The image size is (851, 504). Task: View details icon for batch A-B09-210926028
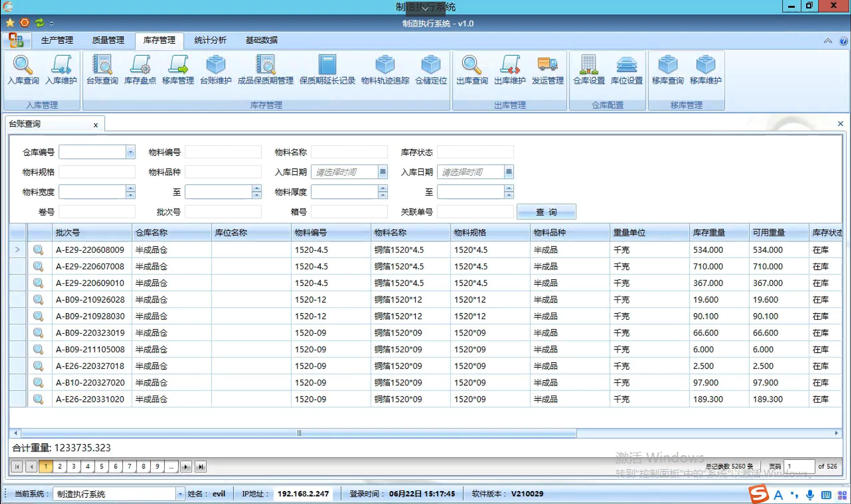coord(38,299)
